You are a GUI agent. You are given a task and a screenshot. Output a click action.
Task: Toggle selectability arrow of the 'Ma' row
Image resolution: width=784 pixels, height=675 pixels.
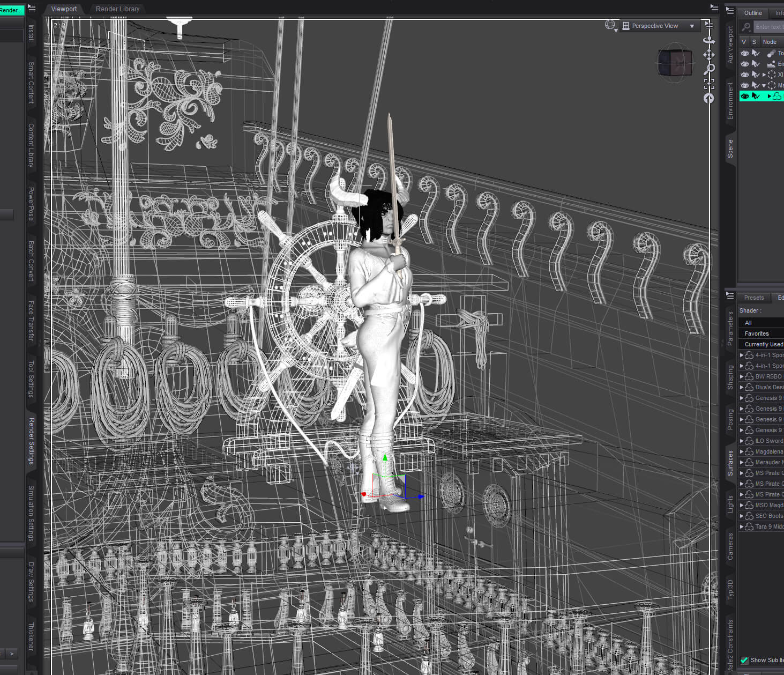[756, 85]
